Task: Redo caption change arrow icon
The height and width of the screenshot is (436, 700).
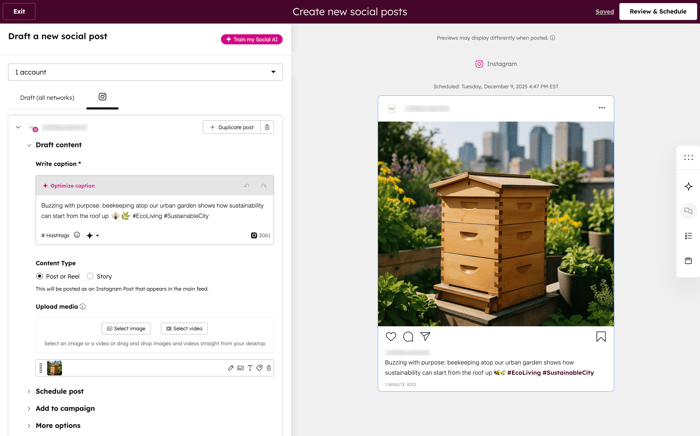Action: click(x=264, y=186)
